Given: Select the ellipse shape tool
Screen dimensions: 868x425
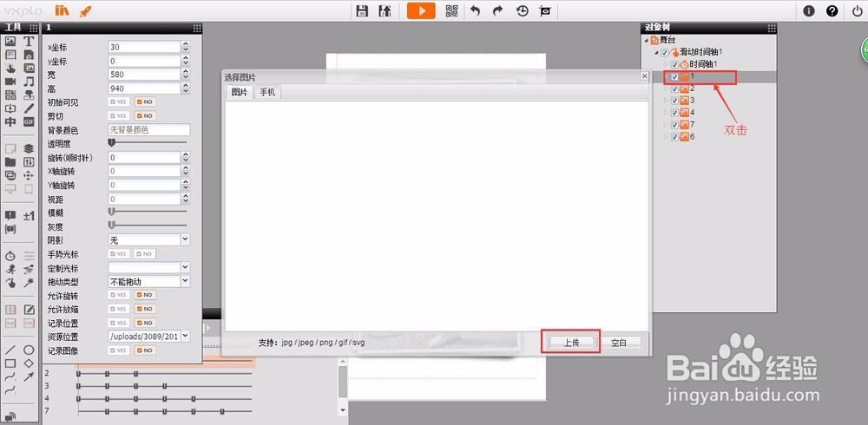Looking at the screenshot, I should click(29, 350).
